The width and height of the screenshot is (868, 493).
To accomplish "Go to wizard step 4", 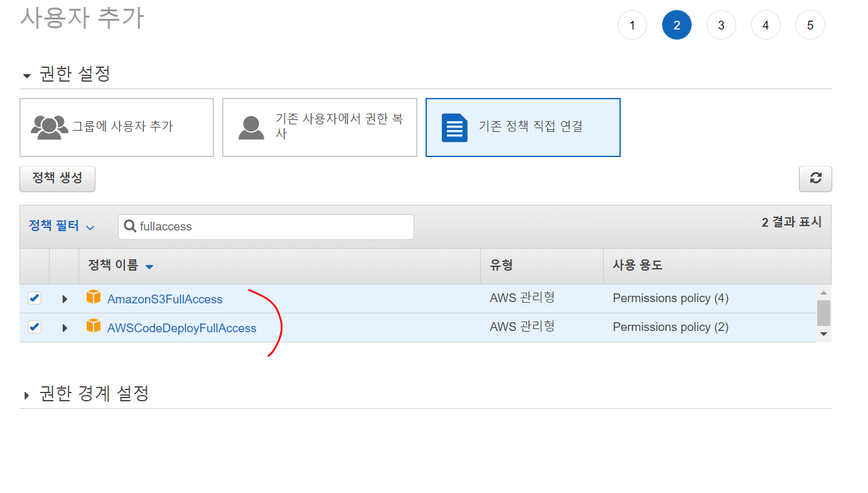I will pyautogui.click(x=766, y=25).
